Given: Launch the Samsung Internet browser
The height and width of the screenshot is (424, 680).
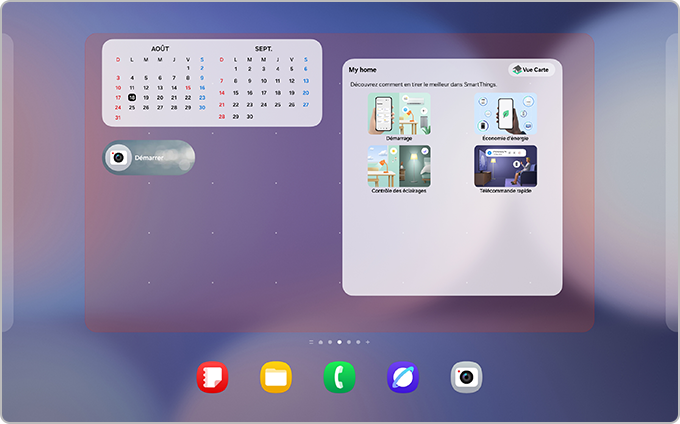Looking at the screenshot, I should pos(403,376).
